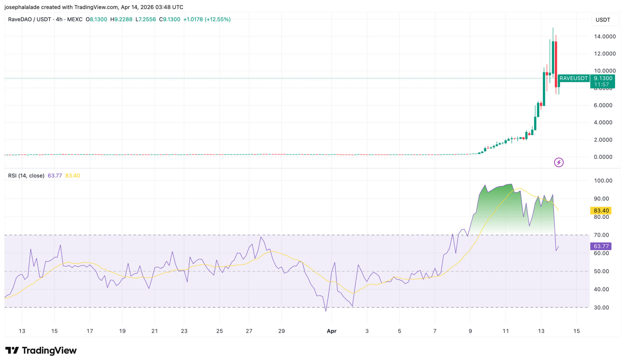Viewport: 625px width, 364px height.
Task: Click the Apr label on time axis
Action: (x=331, y=331)
